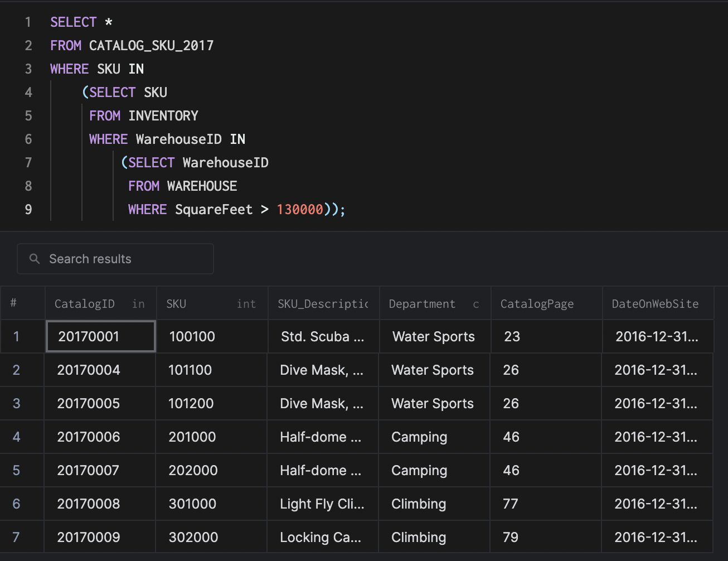Place cursor on editor line number 9
This screenshot has width=728, height=561.
[28, 210]
